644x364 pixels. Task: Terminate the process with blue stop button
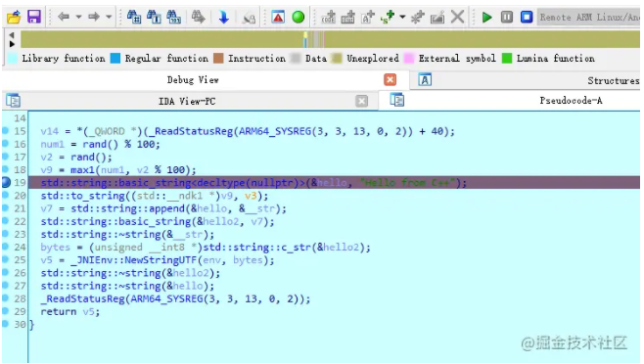tap(527, 17)
